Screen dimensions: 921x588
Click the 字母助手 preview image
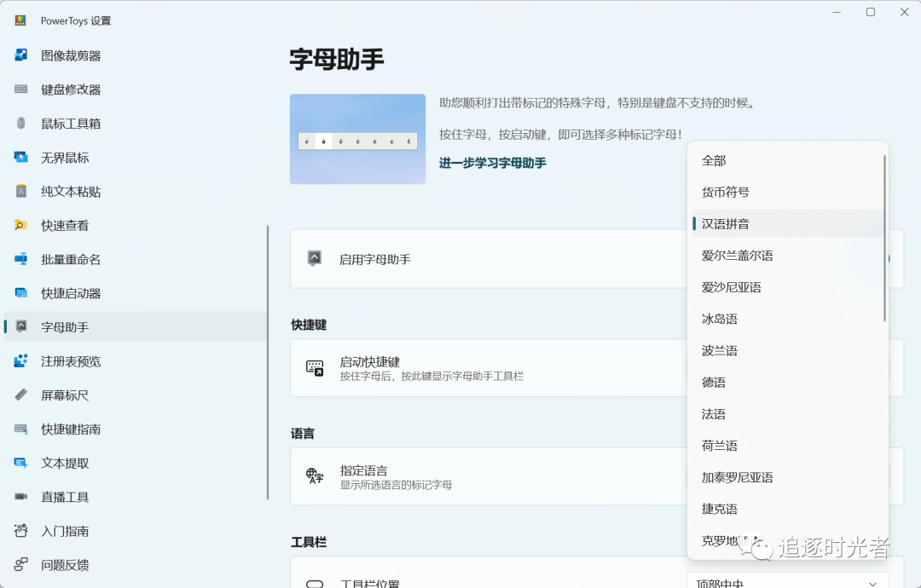357,138
